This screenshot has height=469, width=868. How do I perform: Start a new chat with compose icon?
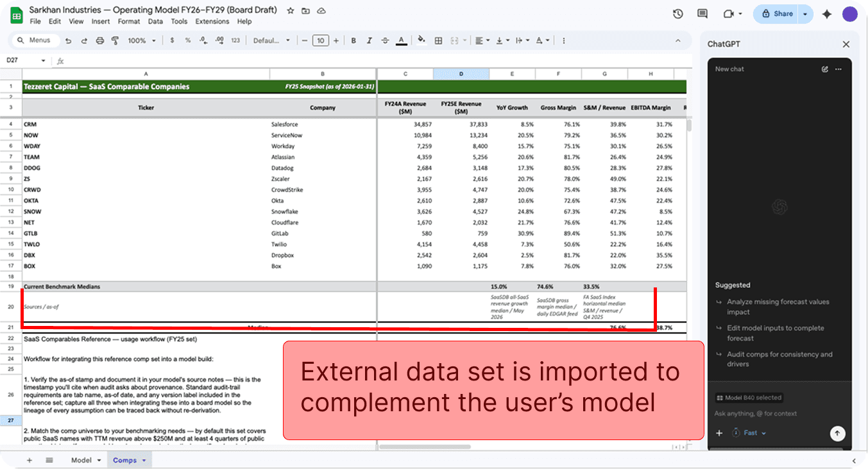tap(825, 69)
